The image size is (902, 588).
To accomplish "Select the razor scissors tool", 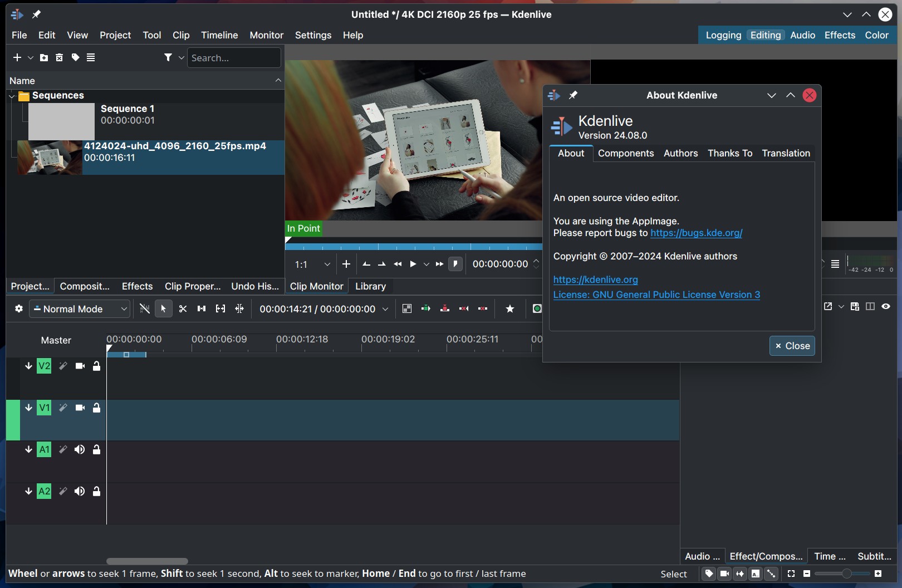I will (x=183, y=308).
